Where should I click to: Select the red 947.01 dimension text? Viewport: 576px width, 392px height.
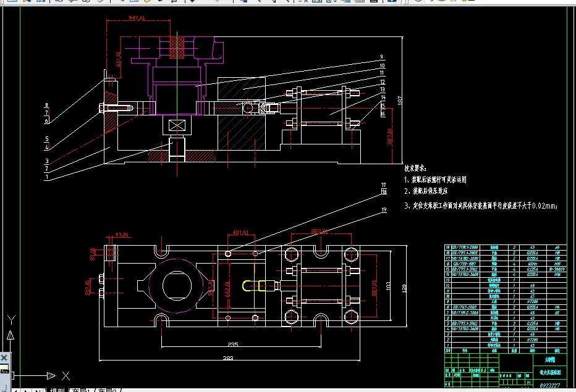137,18
